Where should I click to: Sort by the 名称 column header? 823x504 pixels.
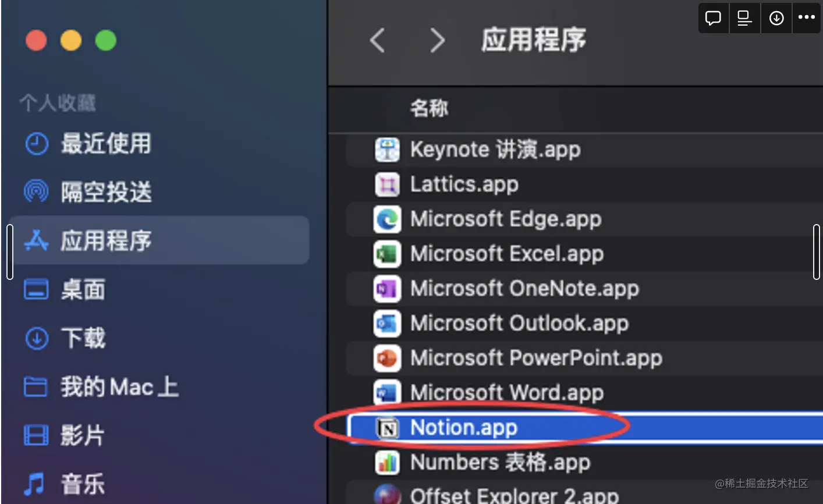pyautogui.click(x=430, y=108)
